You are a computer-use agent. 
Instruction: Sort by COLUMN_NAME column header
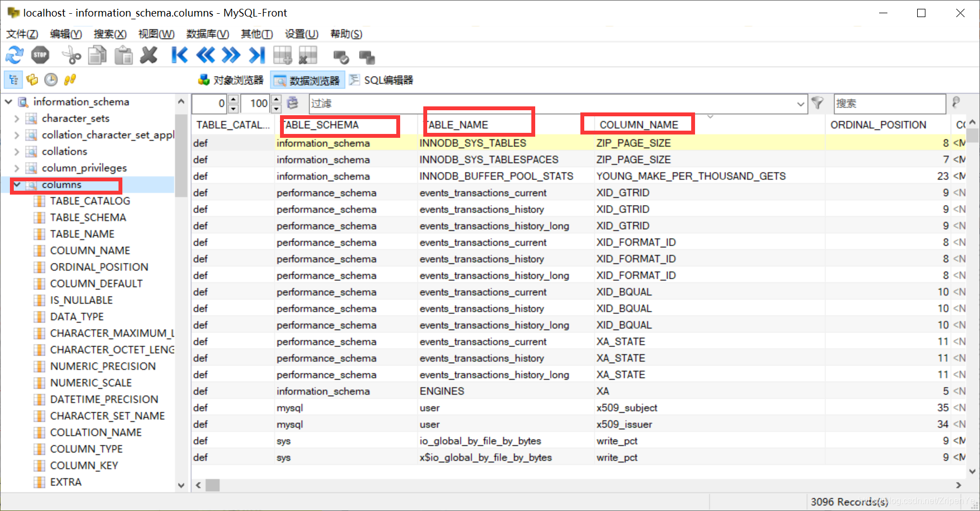click(x=709, y=125)
